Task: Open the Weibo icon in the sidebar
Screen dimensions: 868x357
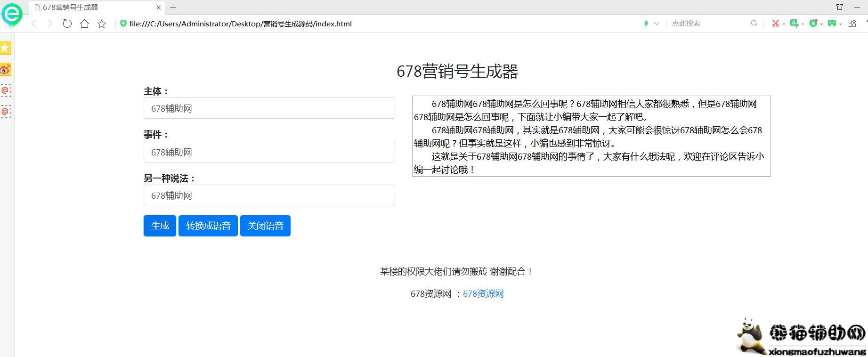Action: tap(6, 70)
